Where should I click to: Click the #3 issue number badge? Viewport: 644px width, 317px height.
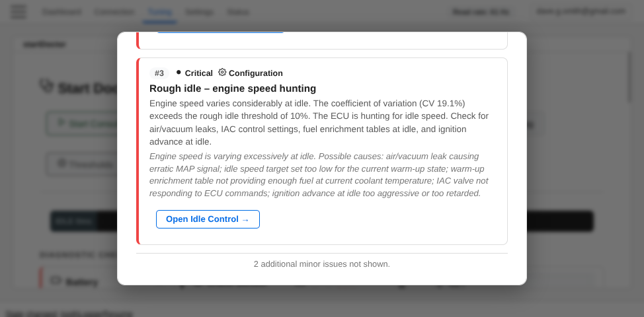point(159,73)
